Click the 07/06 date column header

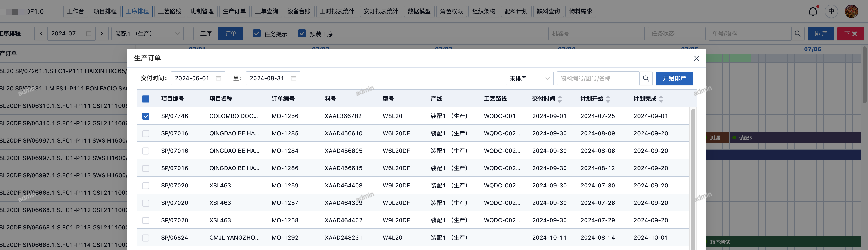(813, 49)
